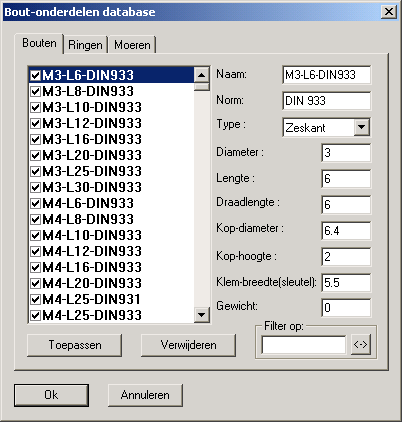Click the list scrollbar up arrow
Image resolution: width=402 pixels, height=422 pixels.
202,75
